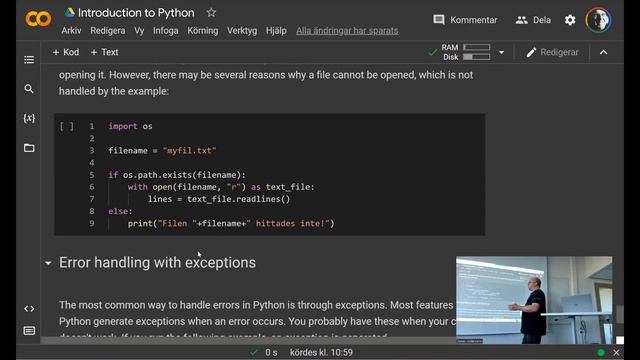
Task: Click inside the code line import os
Action: pyautogui.click(x=130, y=126)
